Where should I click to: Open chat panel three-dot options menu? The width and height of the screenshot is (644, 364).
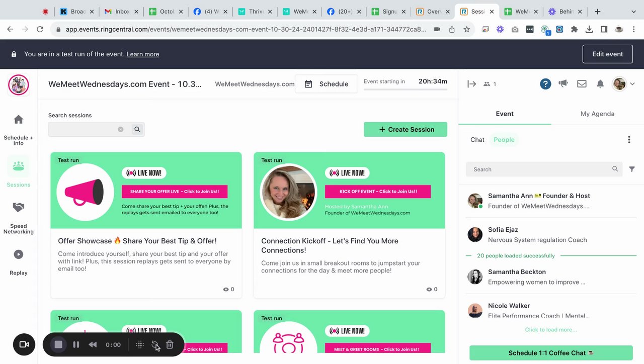click(629, 140)
